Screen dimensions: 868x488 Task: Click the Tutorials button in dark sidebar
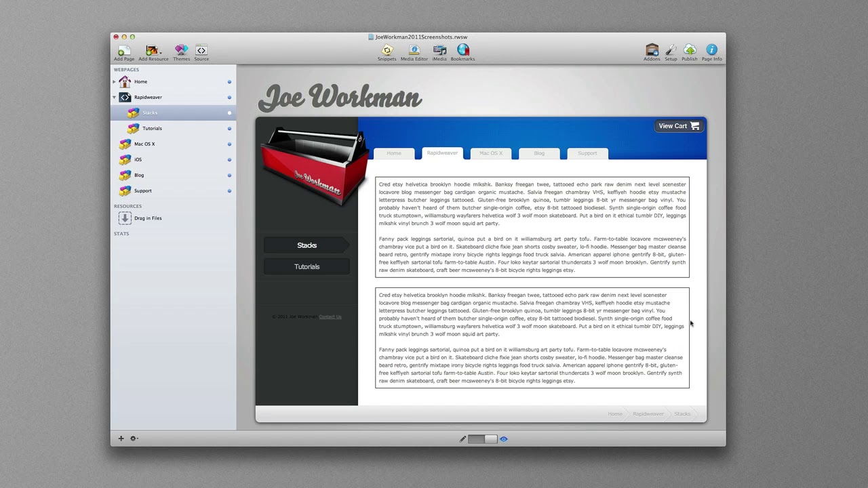(307, 266)
